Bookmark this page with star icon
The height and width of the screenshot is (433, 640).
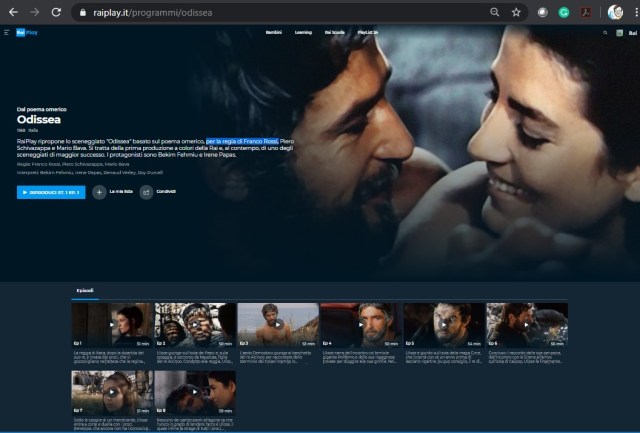(x=517, y=12)
